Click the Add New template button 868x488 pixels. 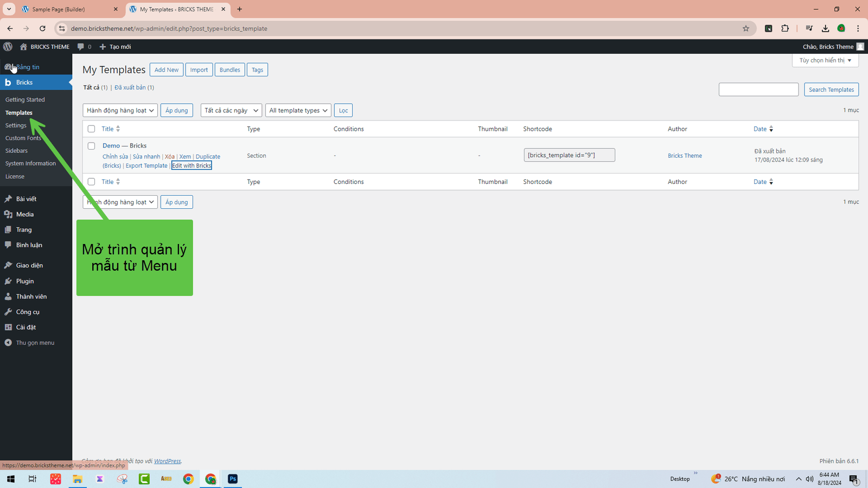tap(166, 70)
